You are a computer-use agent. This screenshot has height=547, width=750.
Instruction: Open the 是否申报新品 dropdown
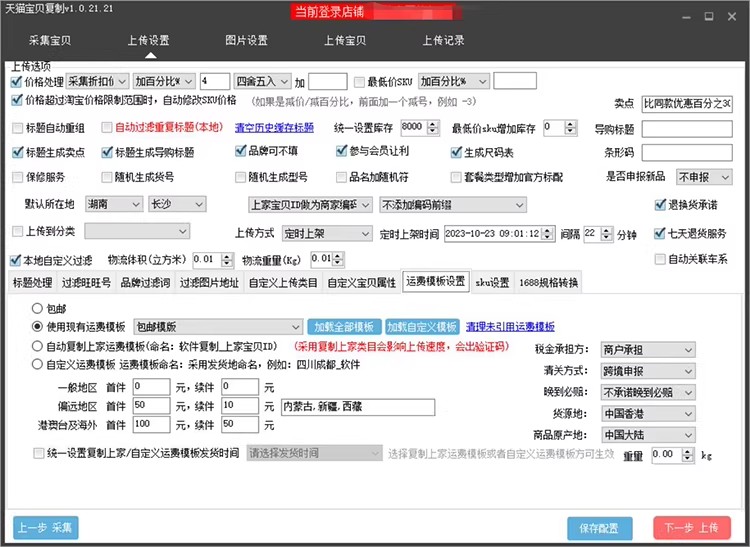click(705, 177)
